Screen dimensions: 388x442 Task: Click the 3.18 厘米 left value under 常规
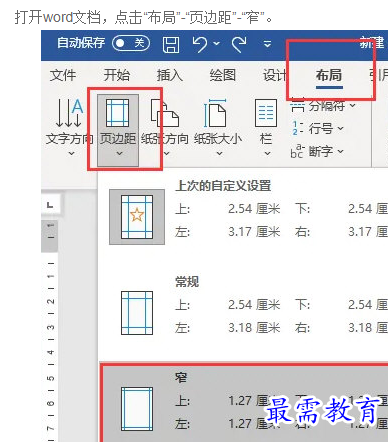point(254,327)
